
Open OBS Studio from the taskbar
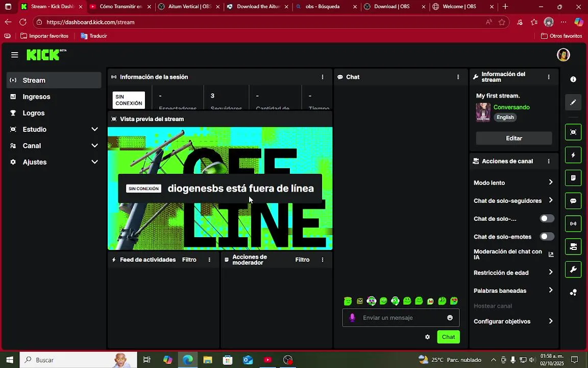[x=288, y=360]
